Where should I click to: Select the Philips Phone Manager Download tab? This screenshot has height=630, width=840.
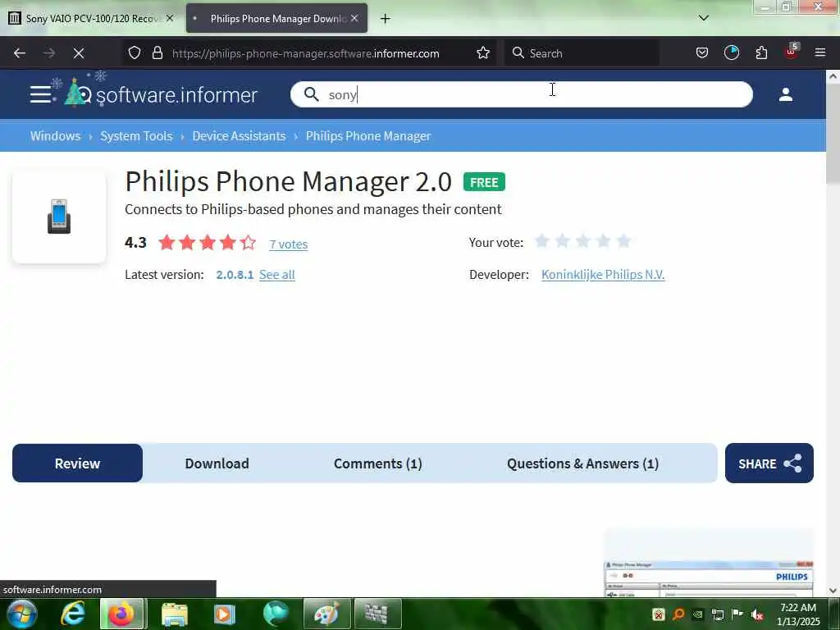[276, 19]
